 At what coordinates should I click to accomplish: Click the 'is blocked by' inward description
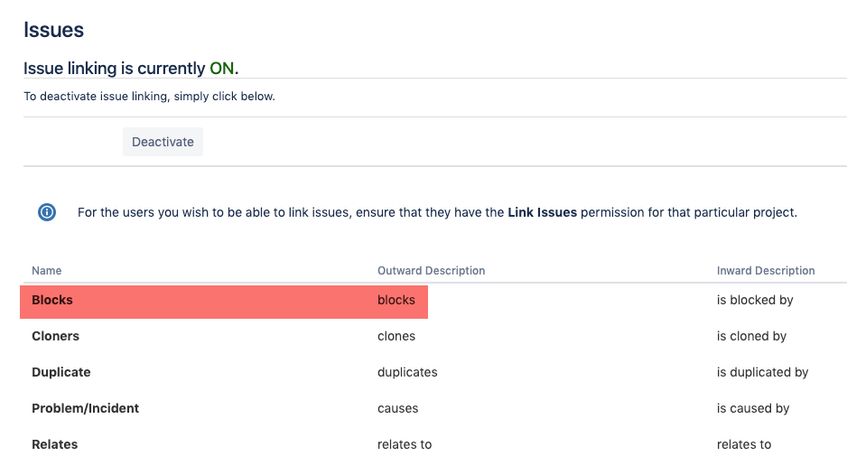click(755, 300)
